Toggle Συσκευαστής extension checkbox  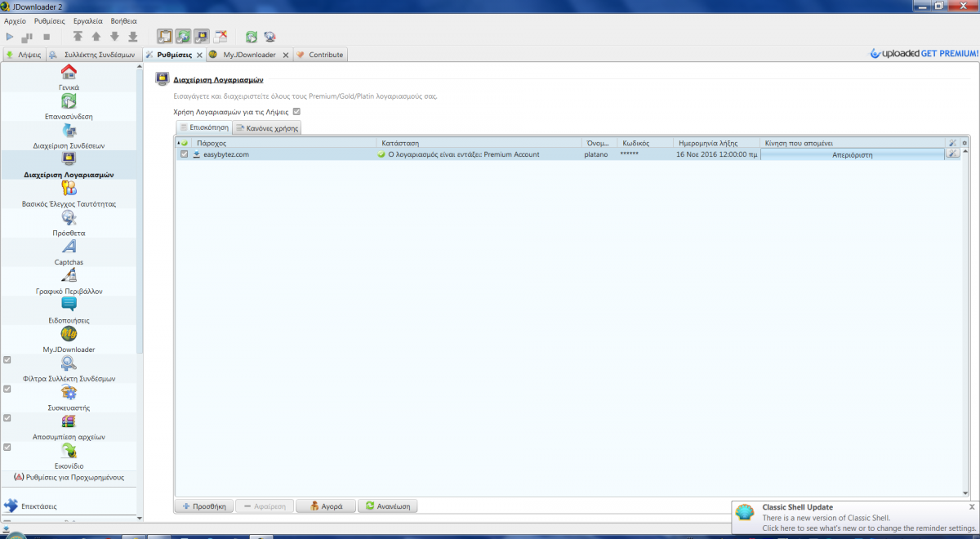point(7,389)
